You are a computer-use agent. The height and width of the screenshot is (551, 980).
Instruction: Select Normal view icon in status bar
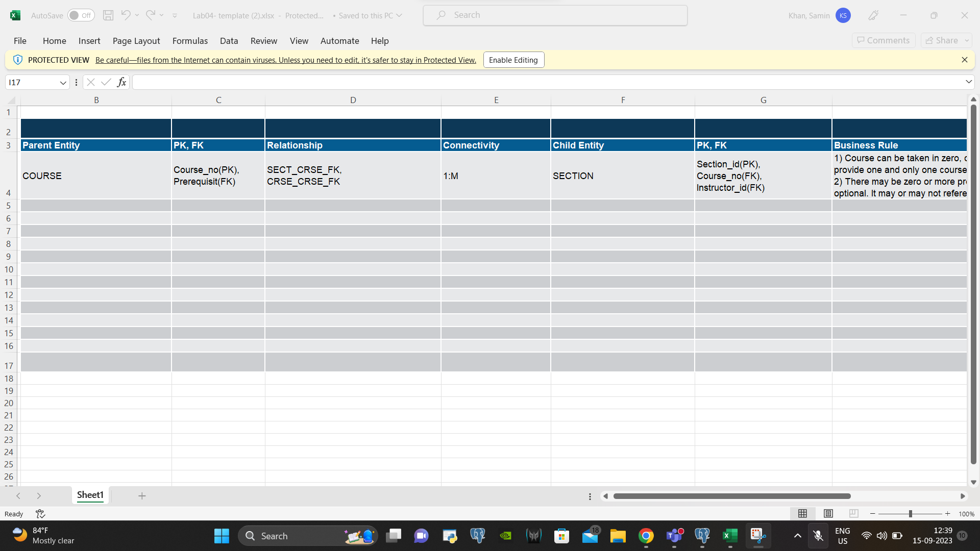click(802, 514)
